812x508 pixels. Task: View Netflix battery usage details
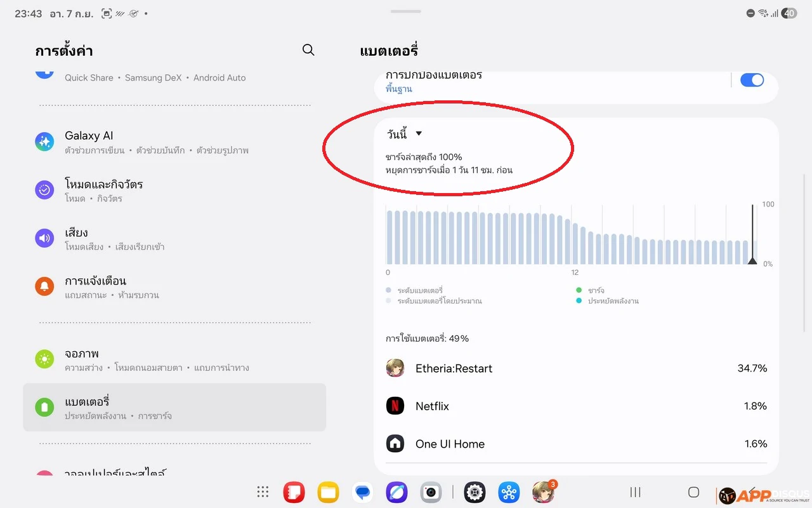576,406
